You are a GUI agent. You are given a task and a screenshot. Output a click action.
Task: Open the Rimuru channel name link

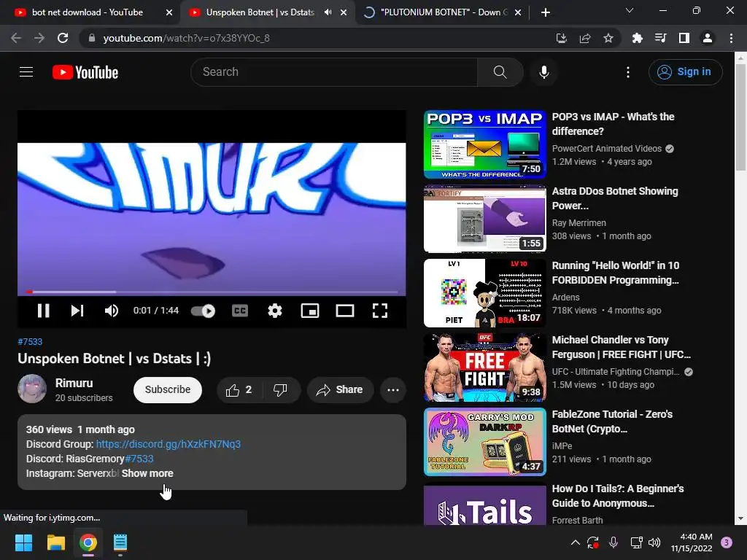(74, 383)
